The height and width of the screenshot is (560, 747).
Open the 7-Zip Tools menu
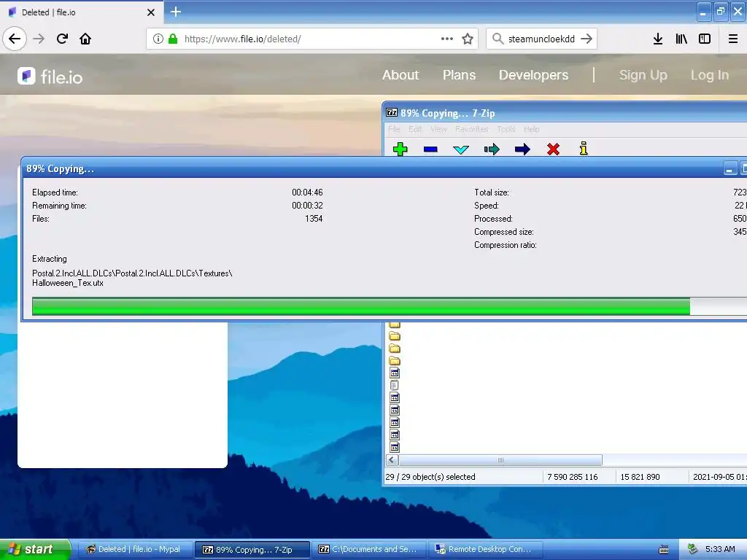pyautogui.click(x=506, y=129)
